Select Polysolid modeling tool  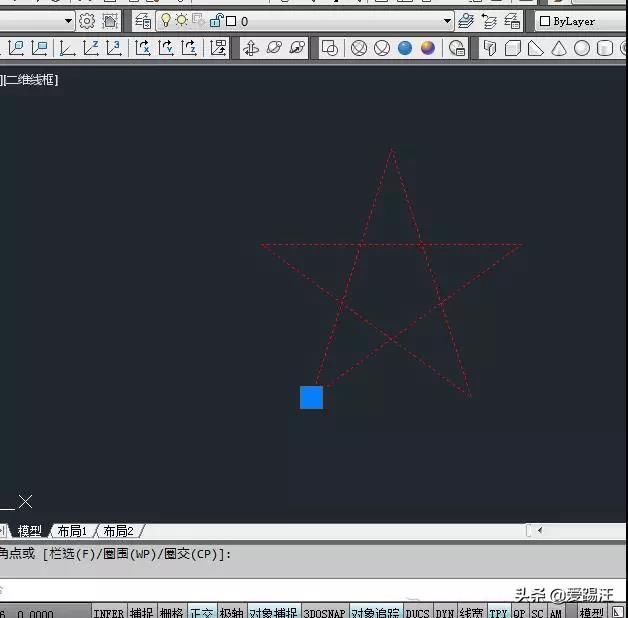coord(489,48)
